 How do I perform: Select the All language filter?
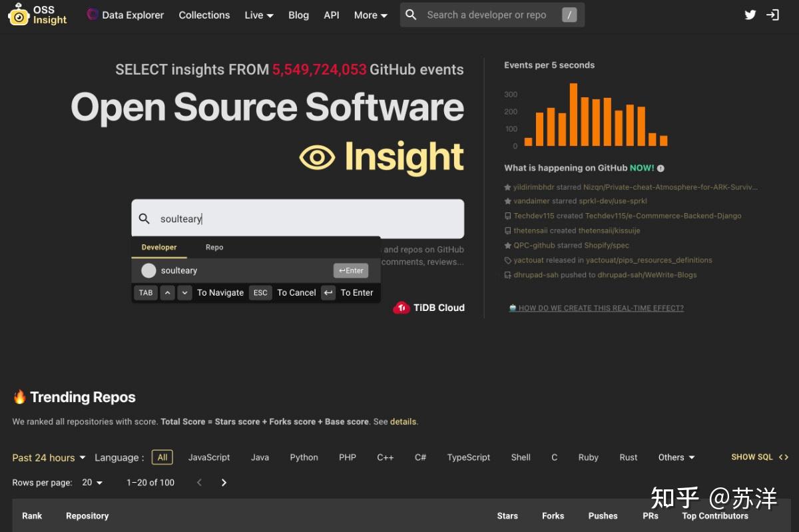click(162, 457)
